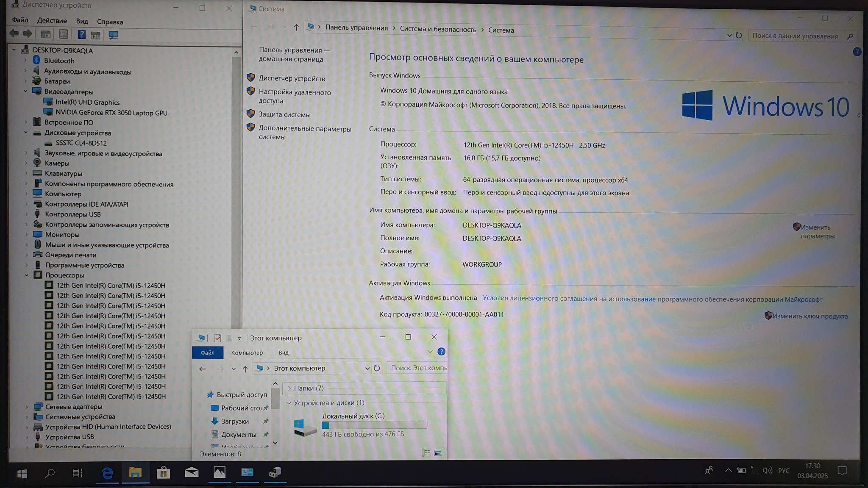
Task: Click the Изменить ключ продукта link
Action: point(810,316)
